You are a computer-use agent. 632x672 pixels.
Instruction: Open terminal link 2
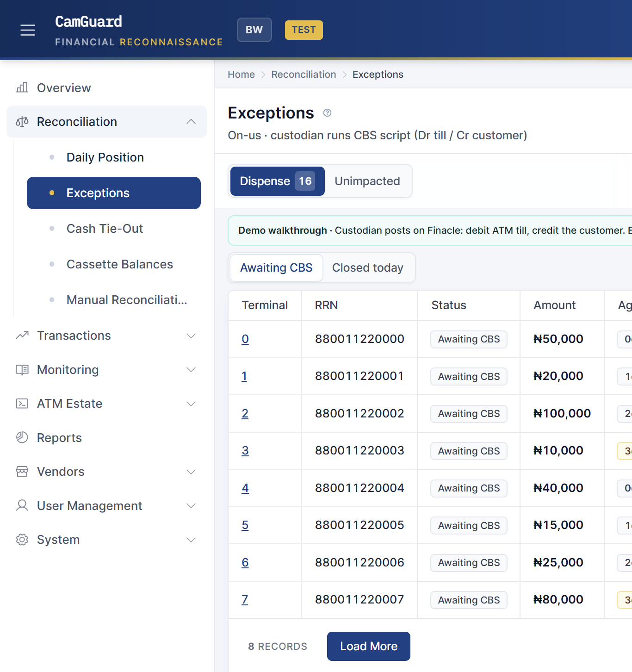click(x=245, y=413)
